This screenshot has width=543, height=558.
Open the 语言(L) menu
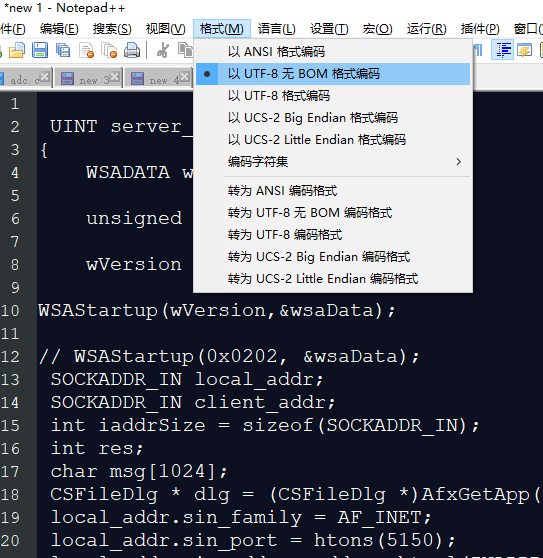pyautogui.click(x=276, y=29)
